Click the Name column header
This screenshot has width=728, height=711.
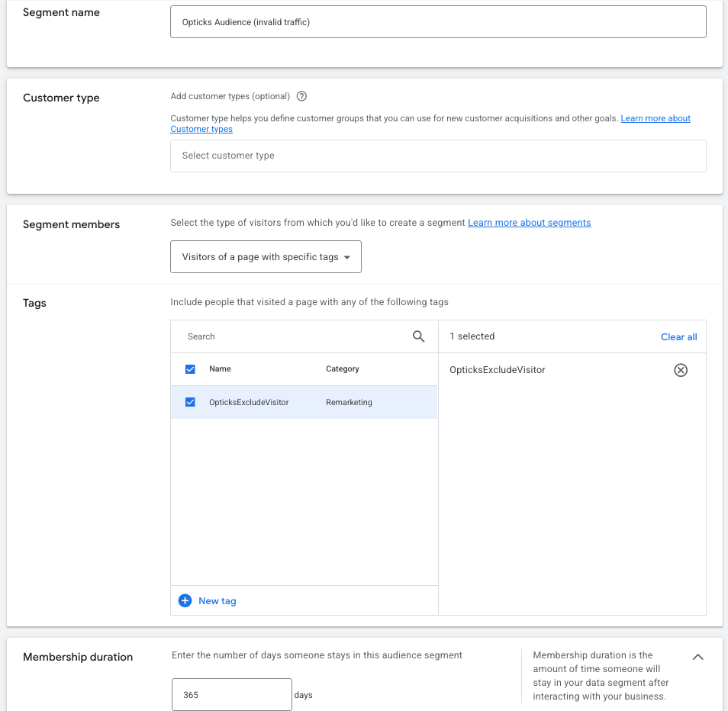pyautogui.click(x=220, y=369)
